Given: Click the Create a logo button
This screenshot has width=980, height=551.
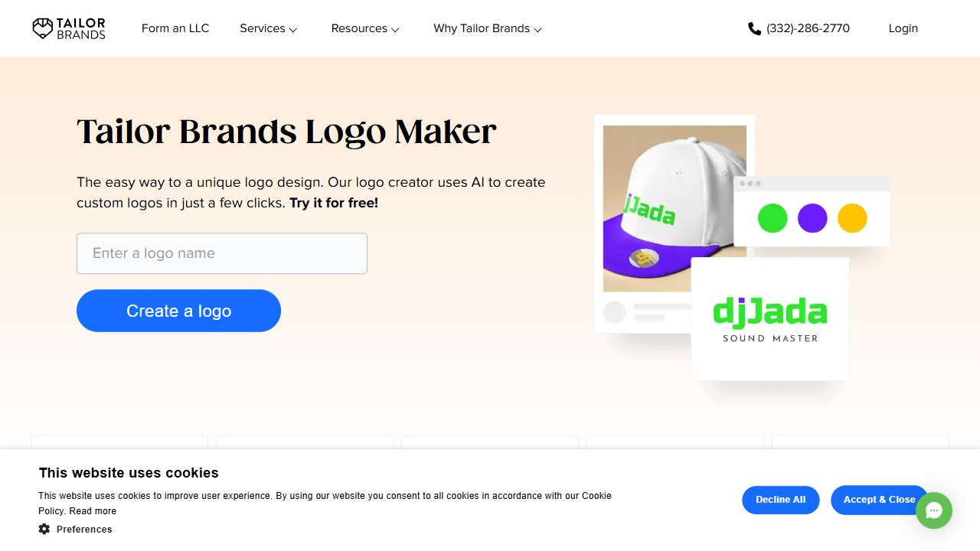Looking at the screenshot, I should point(178,311).
